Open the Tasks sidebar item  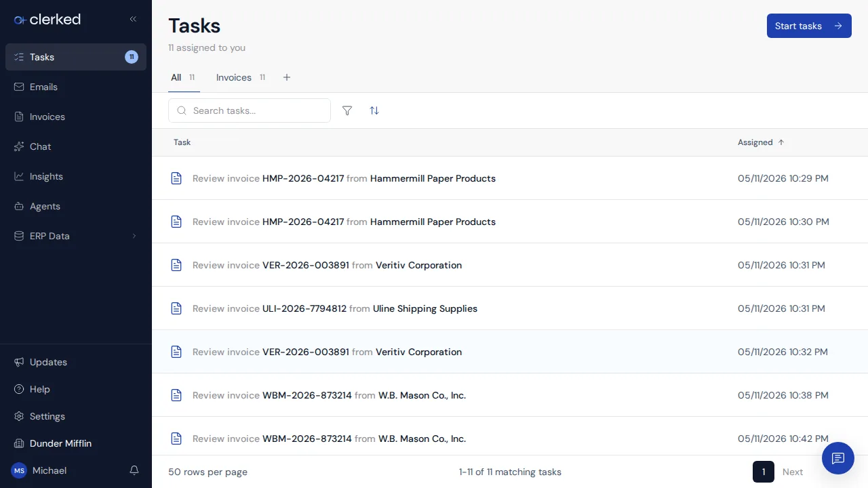tap(76, 57)
